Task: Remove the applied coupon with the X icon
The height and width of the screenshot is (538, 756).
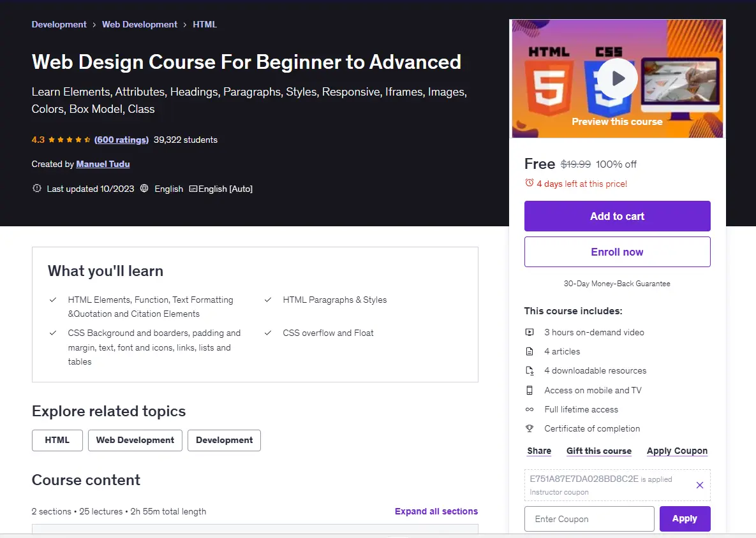Action: pyautogui.click(x=700, y=485)
